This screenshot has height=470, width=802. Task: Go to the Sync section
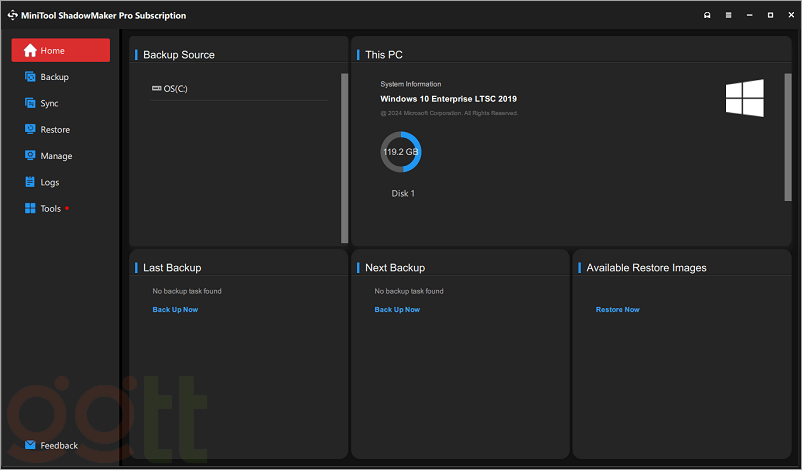(49, 103)
